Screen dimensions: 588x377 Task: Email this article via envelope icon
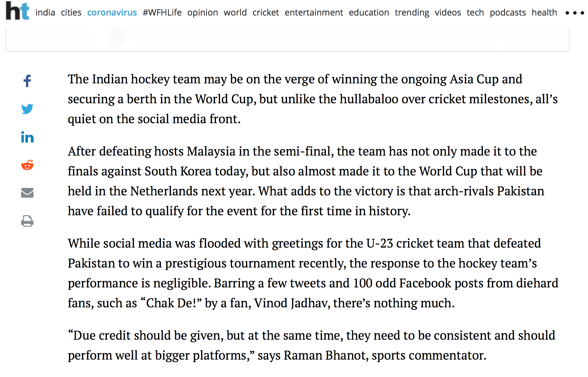pos(27,193)
